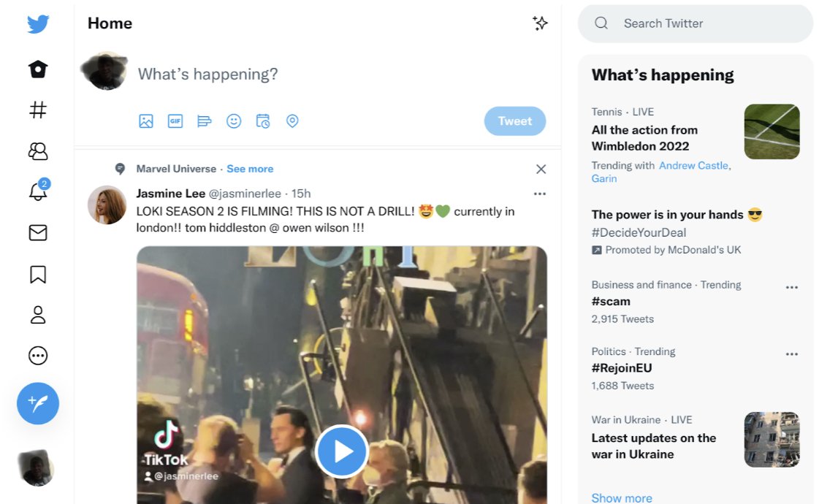Open the More circle menu in sidebar
Screen dimensions: 819x504
pos(37,356)
